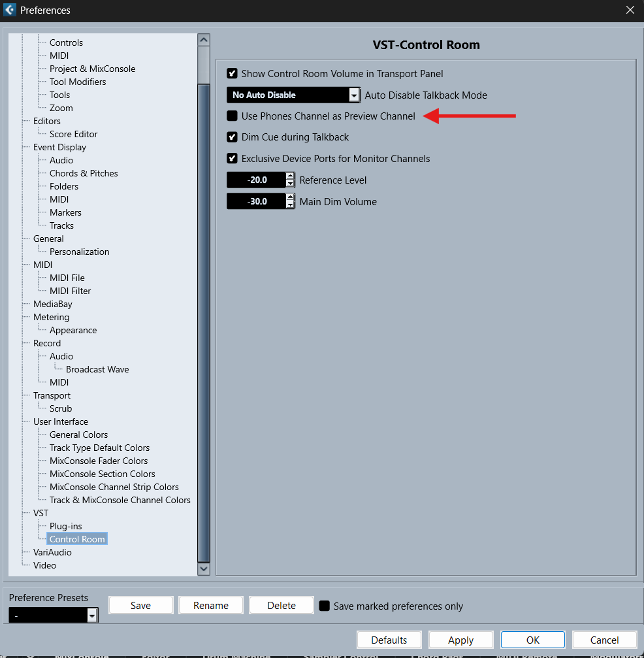
Task: Increase Reference Level with the up arrow
Action: click(290, 176)
